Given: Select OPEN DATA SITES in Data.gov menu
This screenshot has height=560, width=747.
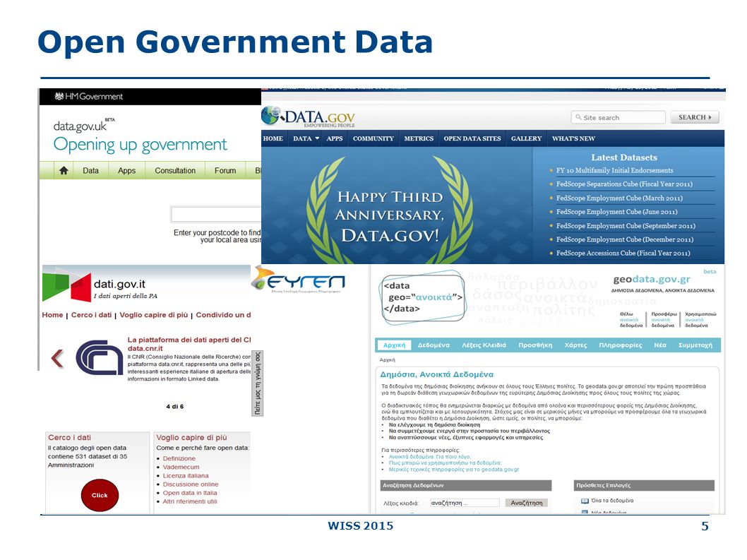Looking at the screenshot, I should pos(472,138).
